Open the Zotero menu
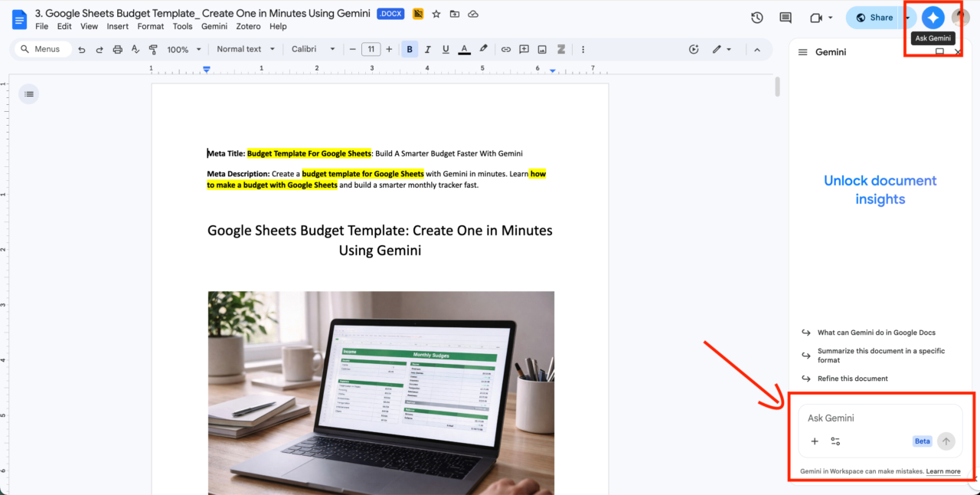The width and height of the screenshot is (980, 495). click(x=248, y=26)
